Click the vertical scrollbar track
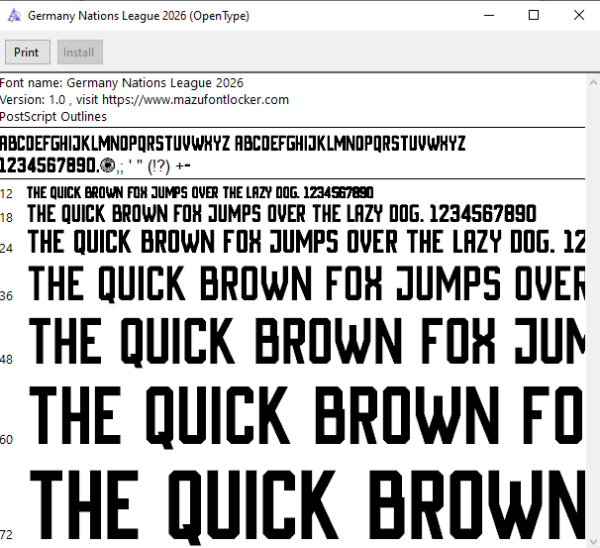Screen dimensions: 600x548 tap(593, 312)
